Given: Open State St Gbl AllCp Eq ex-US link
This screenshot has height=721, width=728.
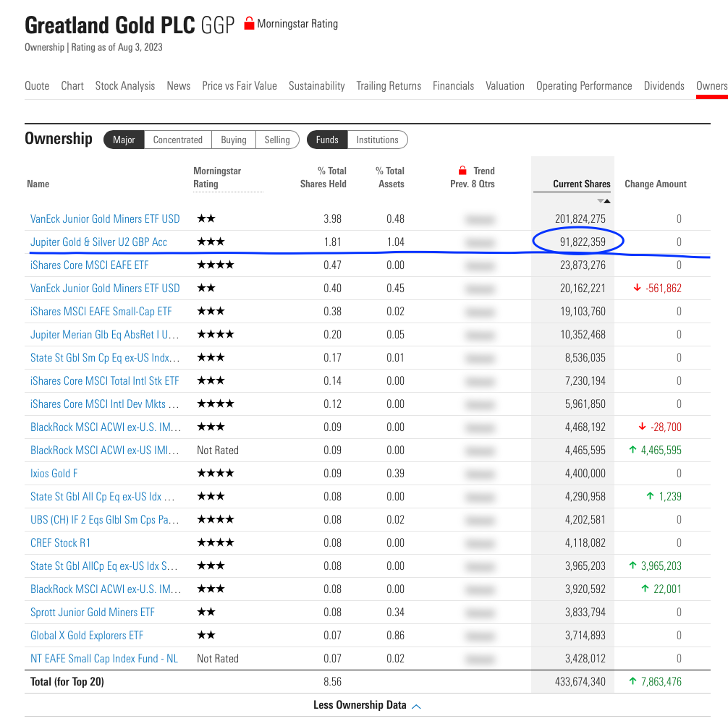Looking at the screenshot, I should point(104,566).
